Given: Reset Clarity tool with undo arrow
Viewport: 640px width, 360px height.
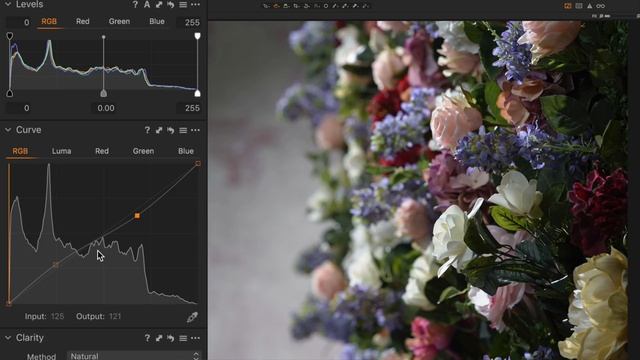Looking at the screenshot, I should click(x=171, y=338).
